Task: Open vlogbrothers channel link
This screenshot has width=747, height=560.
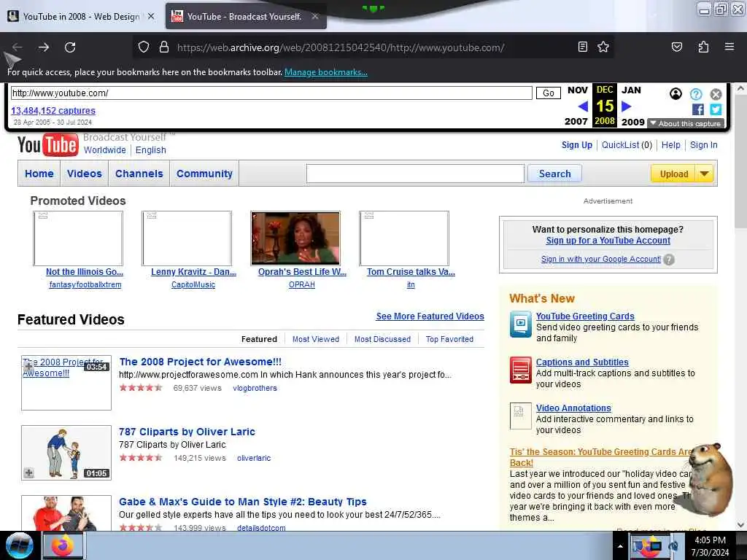Action: coord(255,388)
